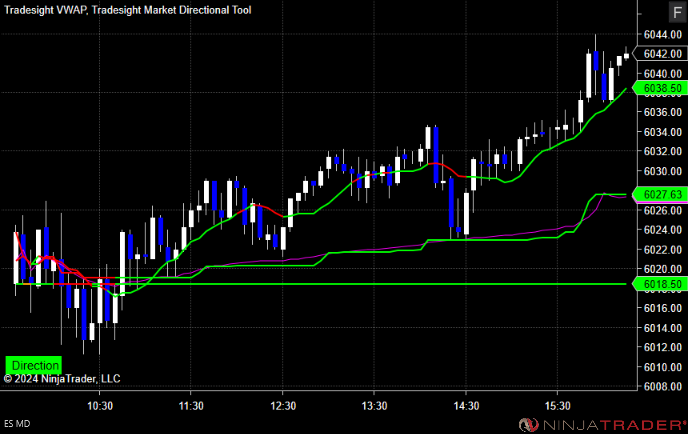Click the Tradesight VWAP indicator title text
Screen dimensions: 688x434
(x=45, y=10)
